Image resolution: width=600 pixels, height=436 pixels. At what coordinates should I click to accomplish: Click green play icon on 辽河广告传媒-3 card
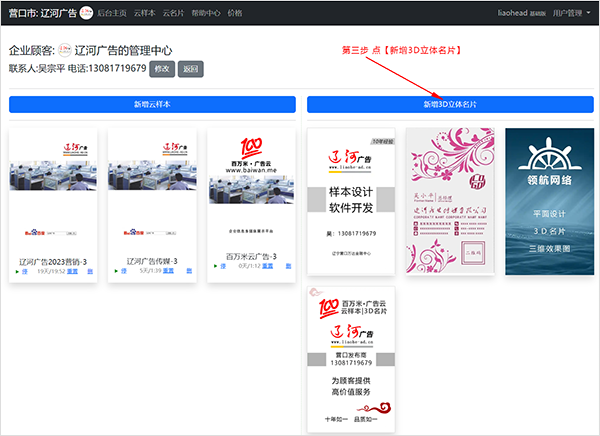[116, 271]
